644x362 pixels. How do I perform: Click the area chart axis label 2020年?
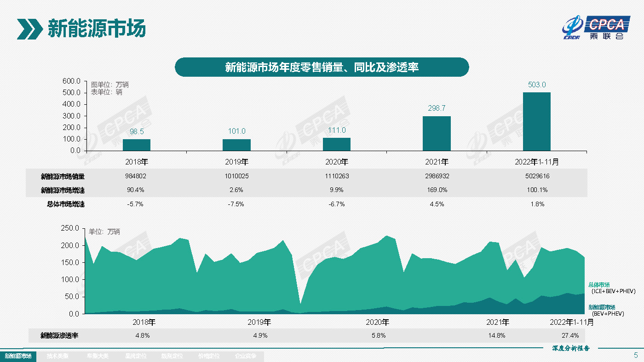tap(378, 322)
